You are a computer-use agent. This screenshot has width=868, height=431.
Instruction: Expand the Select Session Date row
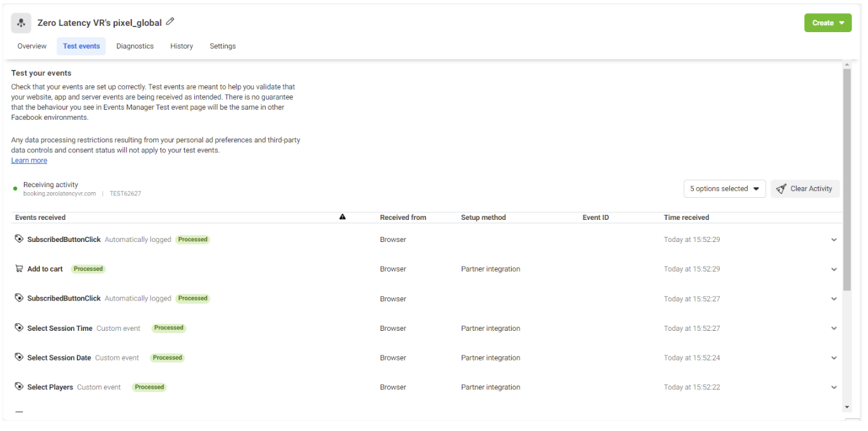tap(834, 358)
